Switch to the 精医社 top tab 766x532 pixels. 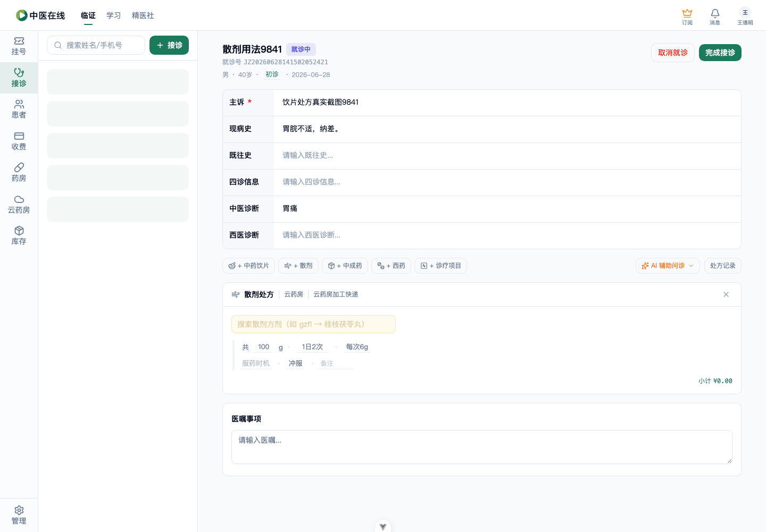[143, 15]
